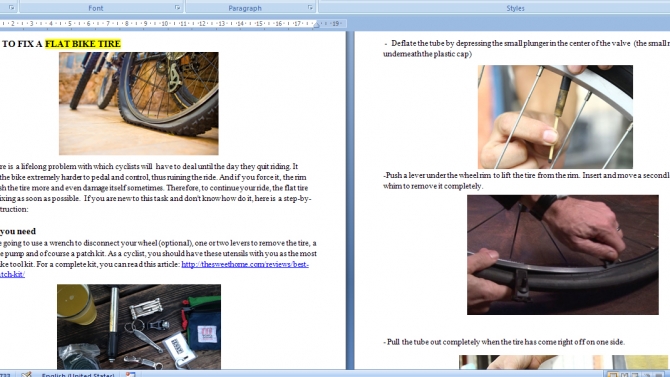Click the horizontal ruler at mark 10
This screenshot has height=377, width=670.
[x=165, y=24]
